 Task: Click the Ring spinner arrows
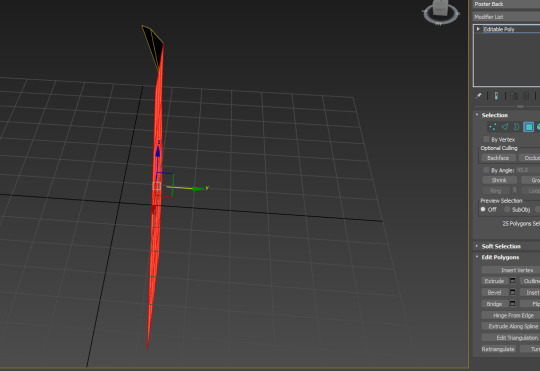pyautogui.click(x=515, y=190)
